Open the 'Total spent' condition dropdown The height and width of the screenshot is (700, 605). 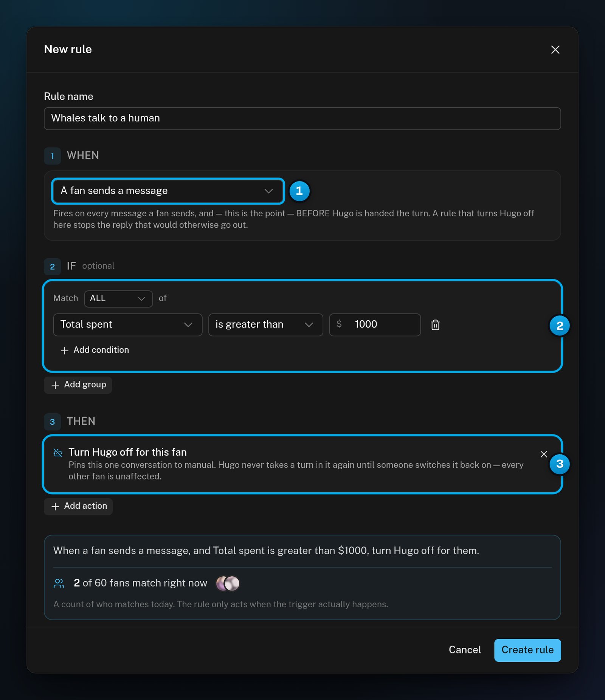click(x=128, y=325)
